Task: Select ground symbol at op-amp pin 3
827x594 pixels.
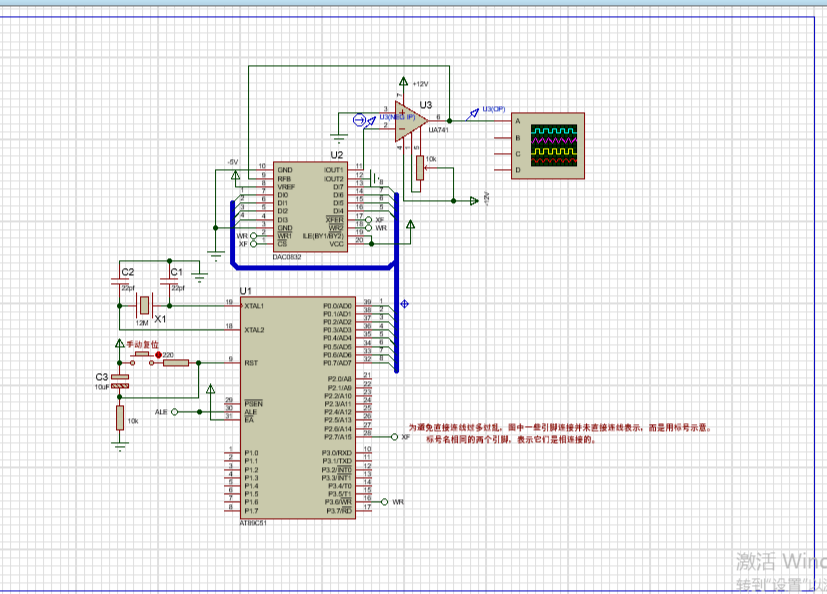Action: [x=339, y=140]
